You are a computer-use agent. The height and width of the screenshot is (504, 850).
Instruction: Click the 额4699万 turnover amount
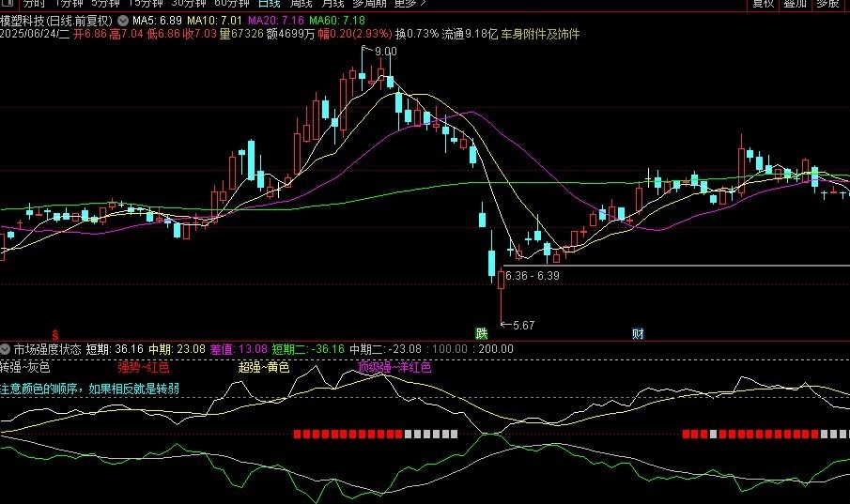click(x=290, y=34)
